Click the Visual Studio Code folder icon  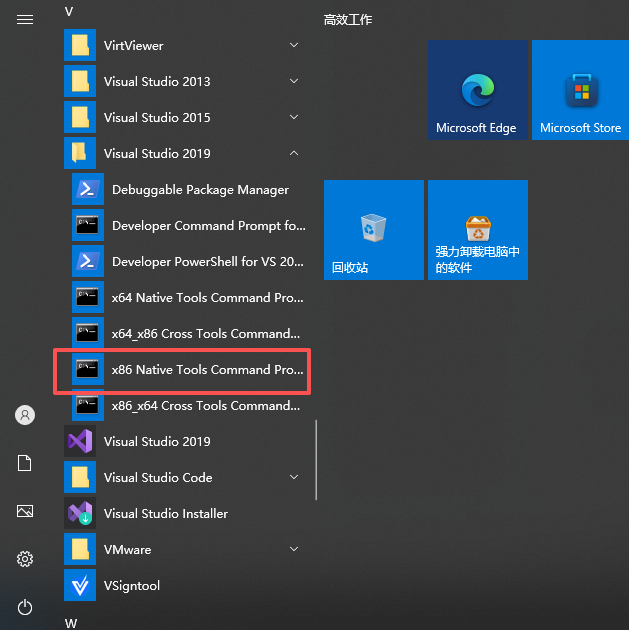point(80,477)
